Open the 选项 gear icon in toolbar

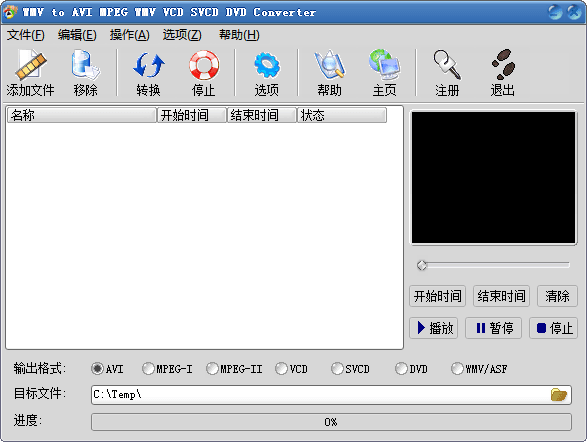267,65
